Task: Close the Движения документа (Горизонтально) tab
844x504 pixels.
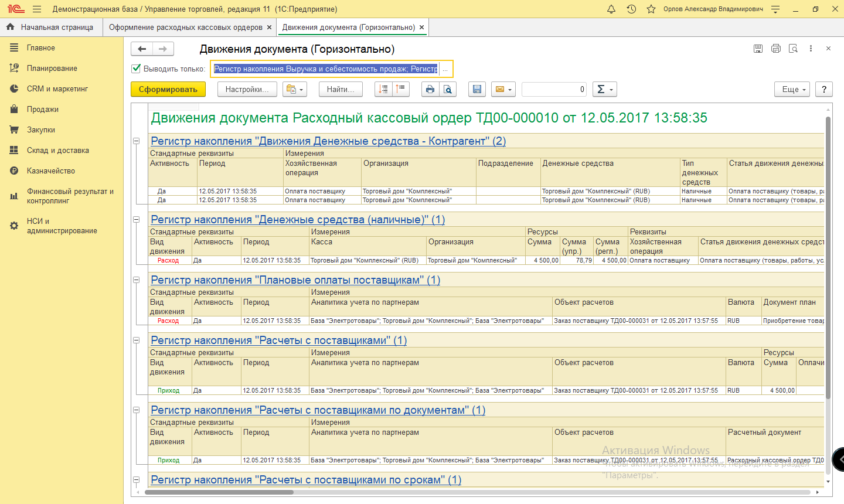Action: 421,27
